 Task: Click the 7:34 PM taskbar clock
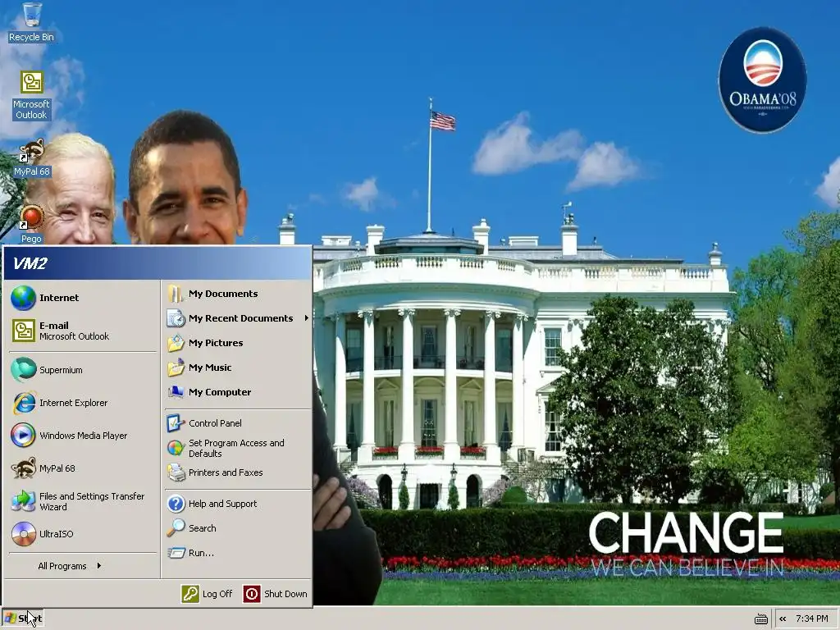pyautogui.click(x=811, y=619)
